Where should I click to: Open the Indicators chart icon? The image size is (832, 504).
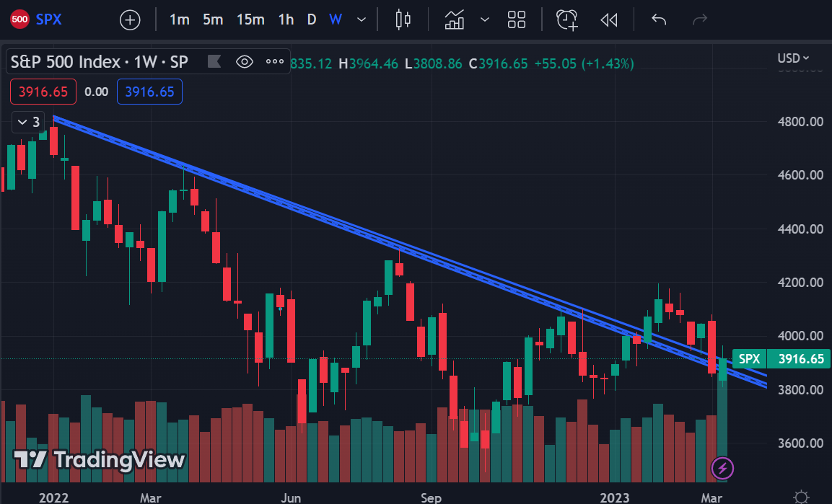[x=454, y=19]
